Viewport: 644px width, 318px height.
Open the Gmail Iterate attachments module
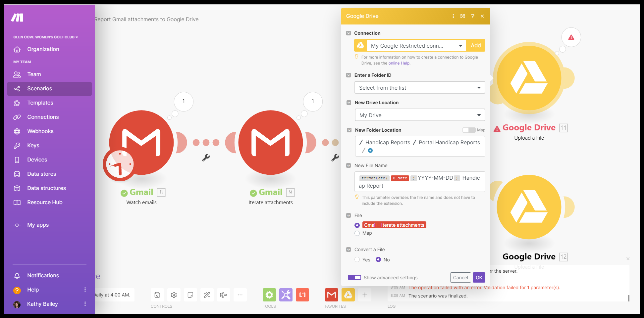(271, 142)
